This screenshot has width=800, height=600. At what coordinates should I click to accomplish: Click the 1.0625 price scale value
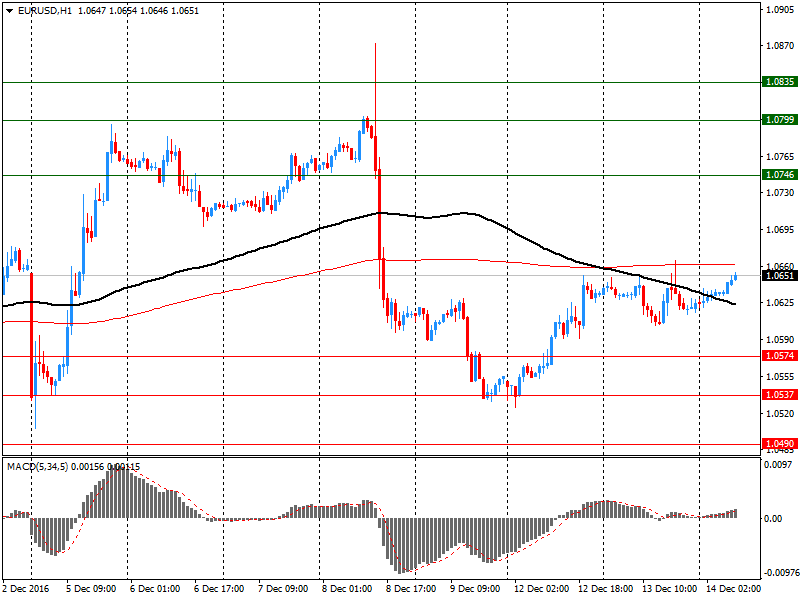(780, 303)
